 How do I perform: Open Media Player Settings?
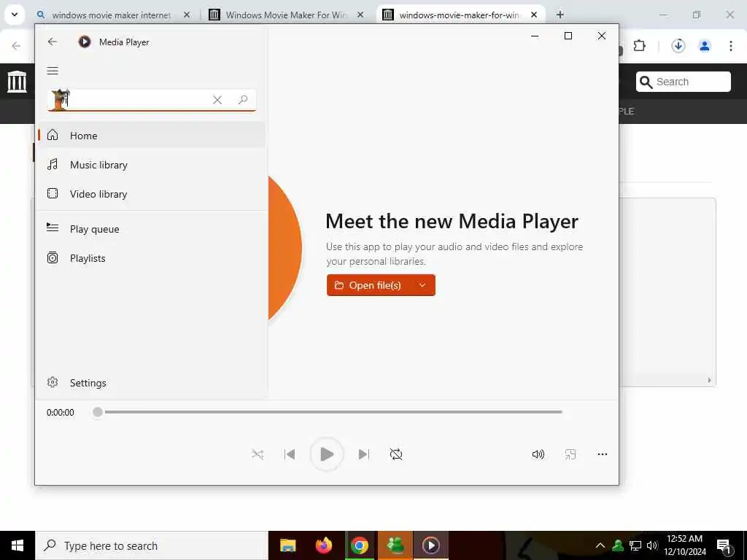[152, 383]
